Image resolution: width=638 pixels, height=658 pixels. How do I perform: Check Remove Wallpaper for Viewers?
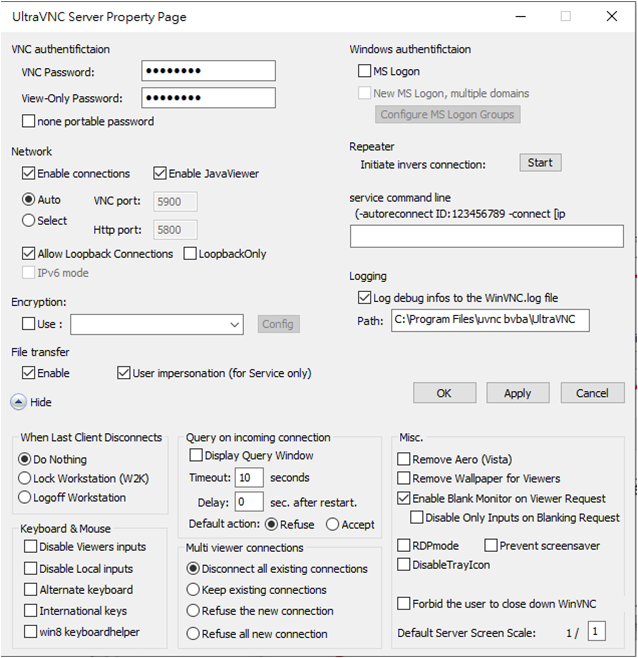click(x=404, y=478)
